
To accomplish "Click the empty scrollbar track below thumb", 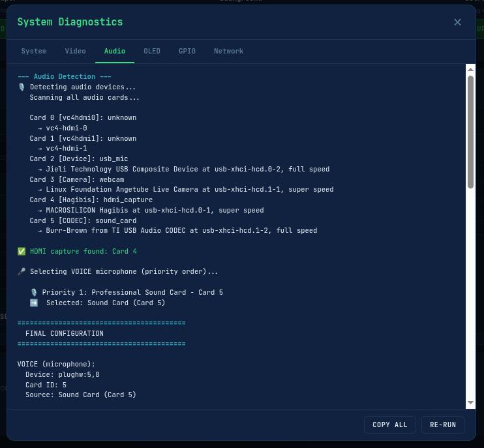I will (x=470, y=293).
